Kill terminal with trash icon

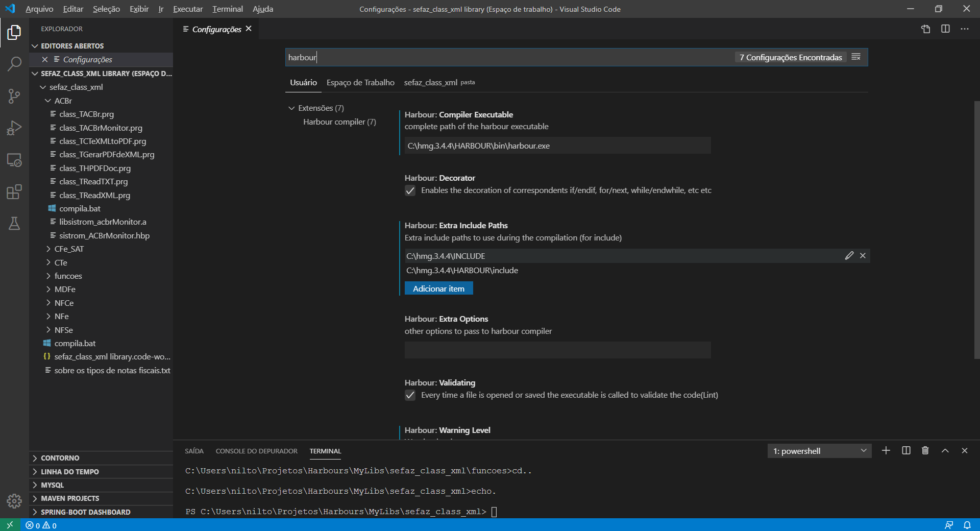925,450
